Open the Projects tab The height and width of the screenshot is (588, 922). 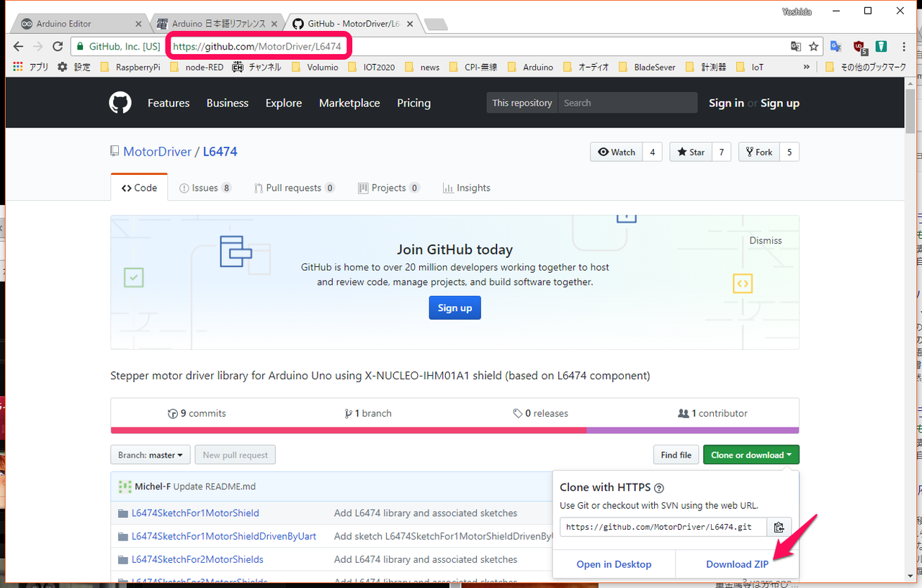[x=389, y=188]
